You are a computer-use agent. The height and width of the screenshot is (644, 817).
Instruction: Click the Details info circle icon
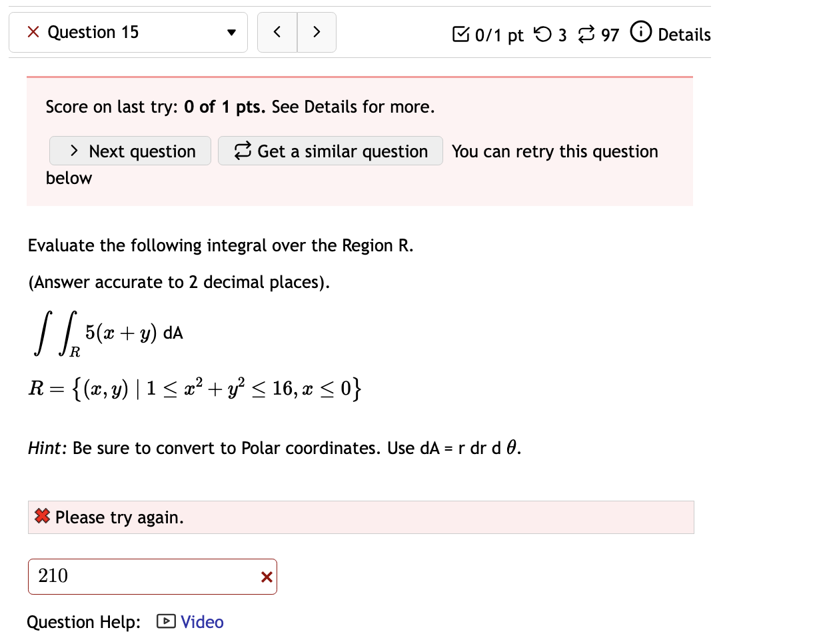pos(640,31)
